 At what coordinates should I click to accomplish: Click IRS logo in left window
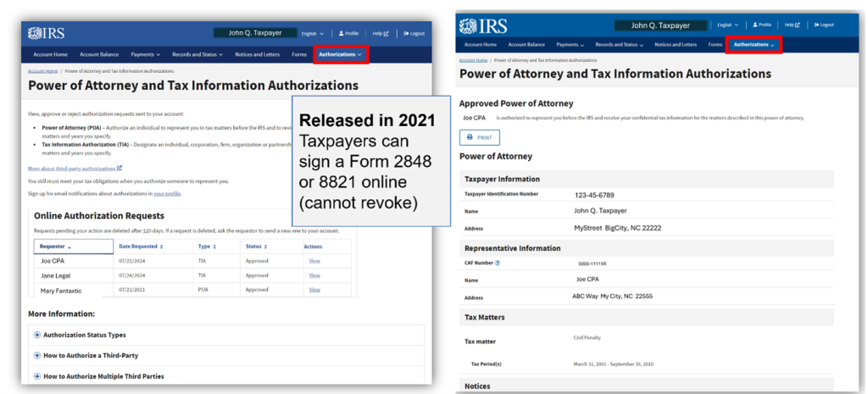click(47, 33)
